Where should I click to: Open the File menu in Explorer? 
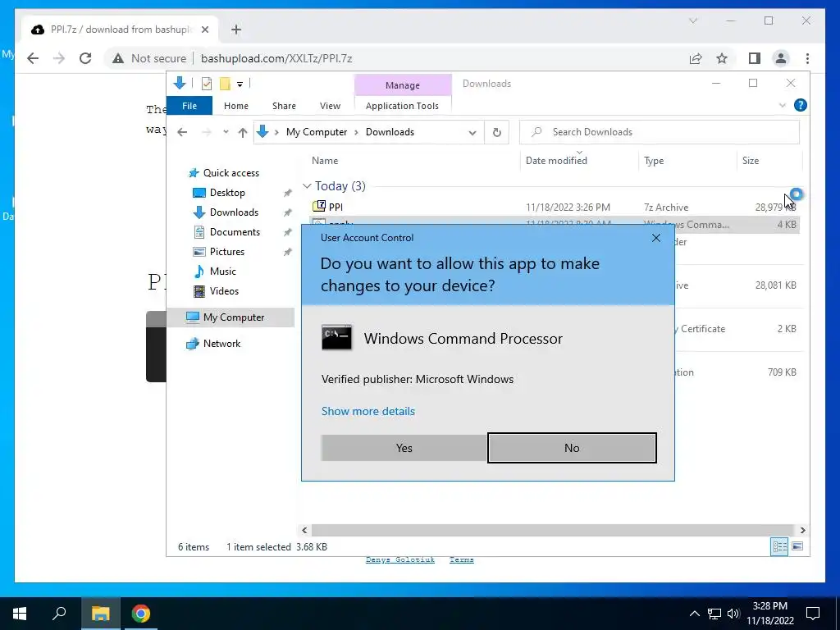tap(189, 106)
